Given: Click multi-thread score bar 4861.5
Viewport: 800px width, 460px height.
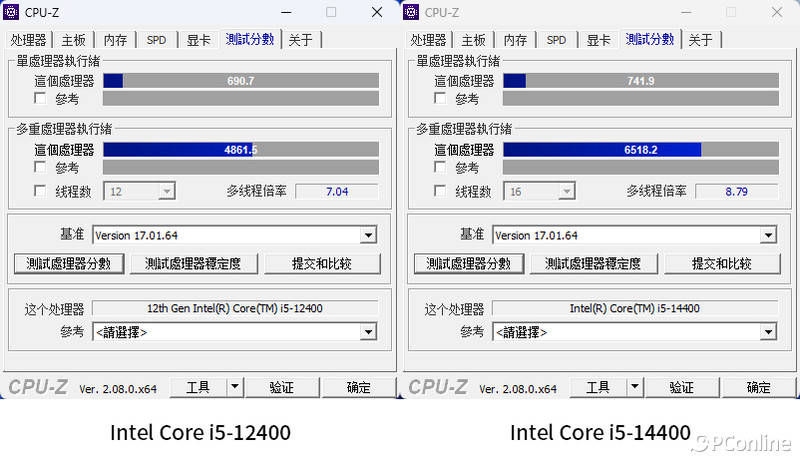Looking at the screenshot, I should tap(241, 149).
